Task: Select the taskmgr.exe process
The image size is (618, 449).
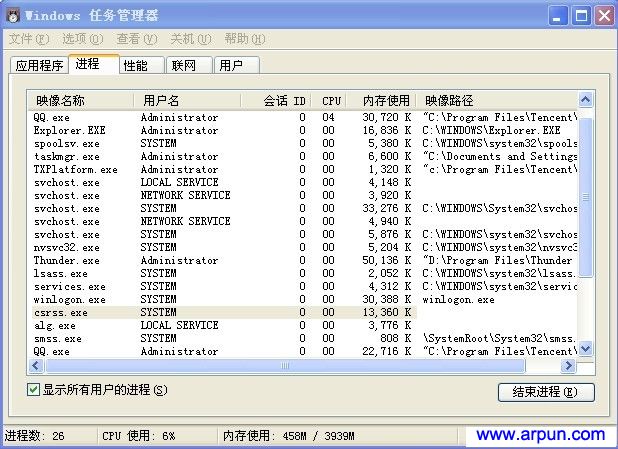Action: coord(303,156)
